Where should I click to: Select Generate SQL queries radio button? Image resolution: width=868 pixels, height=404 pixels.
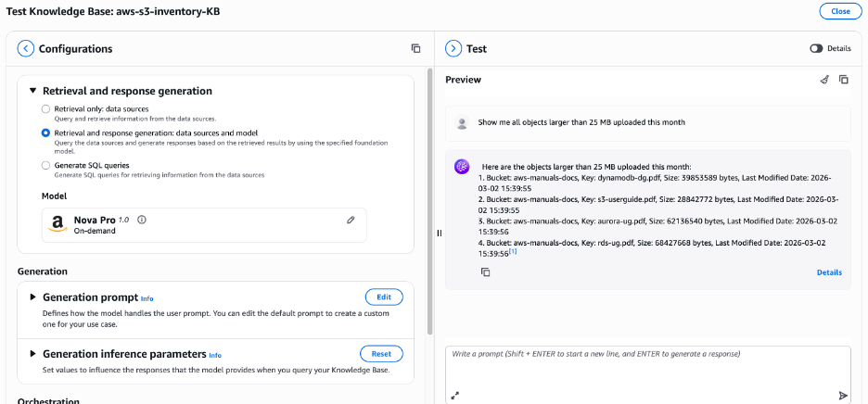click(x=46, y=165)
